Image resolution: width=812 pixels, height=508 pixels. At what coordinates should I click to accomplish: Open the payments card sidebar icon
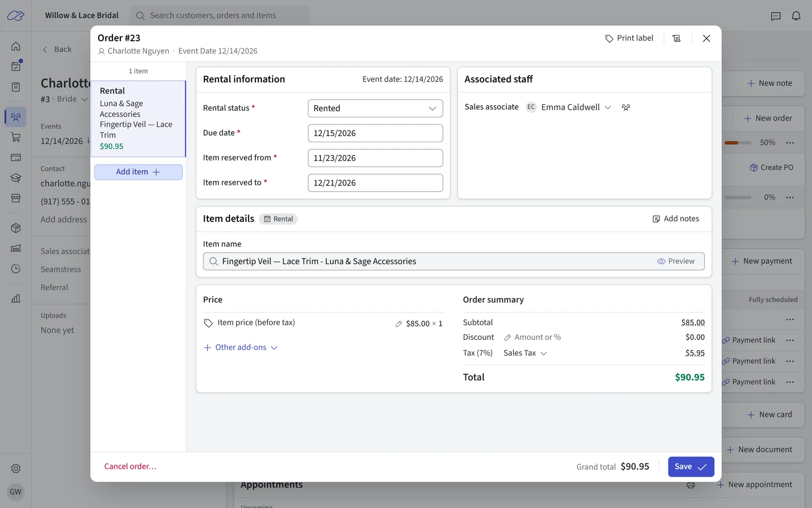[x=16, y=157]
